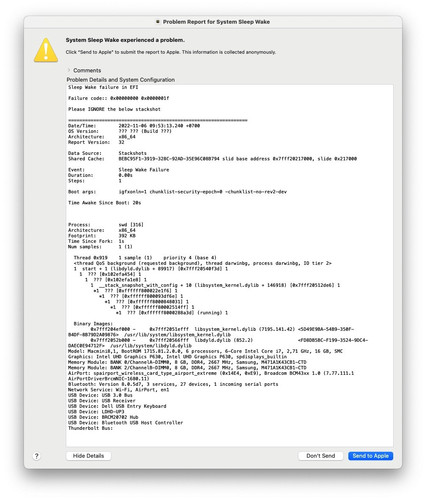This screenshot has height=500, width=426.
Task: Click the __stack_snapshot_with_config line
Action: (x=215, y=285)
